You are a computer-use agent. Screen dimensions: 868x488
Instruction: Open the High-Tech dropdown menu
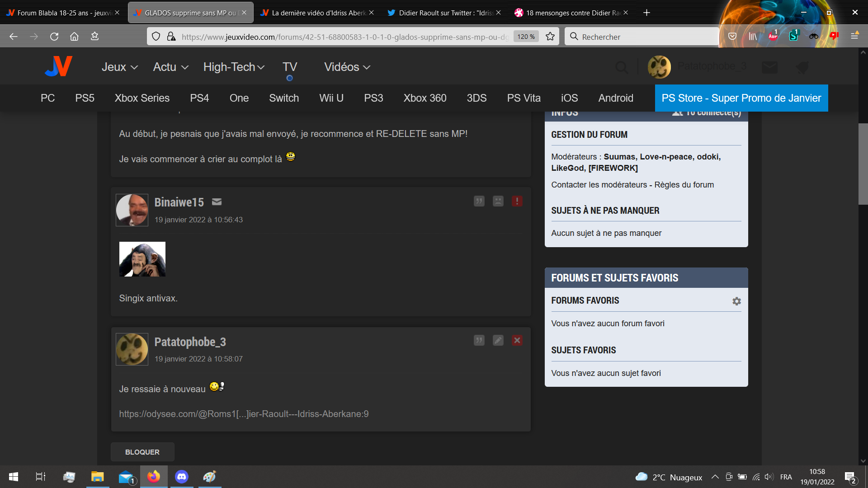pyautogui.click(x=233, y=67)
